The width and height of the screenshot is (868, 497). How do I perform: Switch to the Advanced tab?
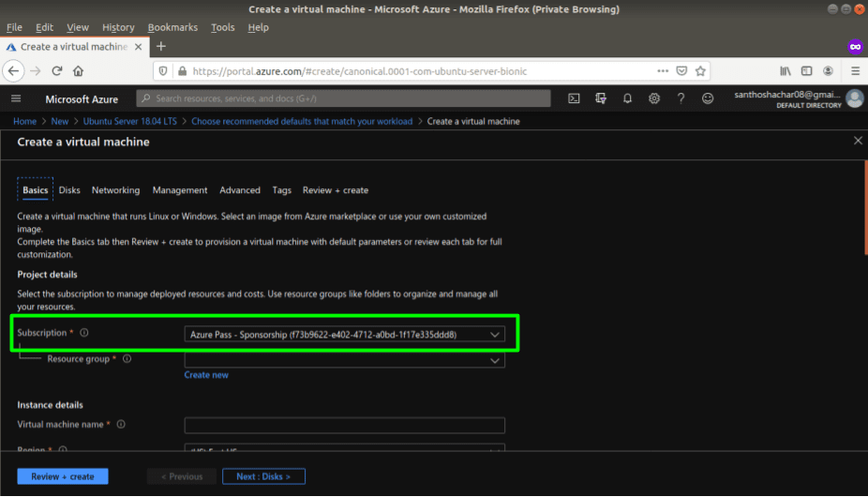click(240, 190)
